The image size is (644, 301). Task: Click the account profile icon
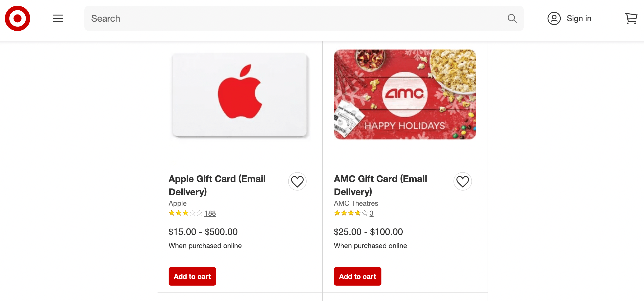coord(554,18)
